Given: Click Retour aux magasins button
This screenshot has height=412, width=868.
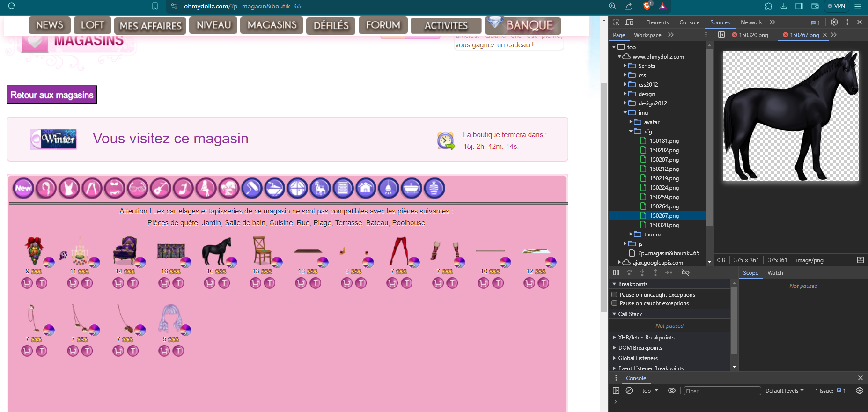Looking at the screenshot, I should click(x=52, y=95).
